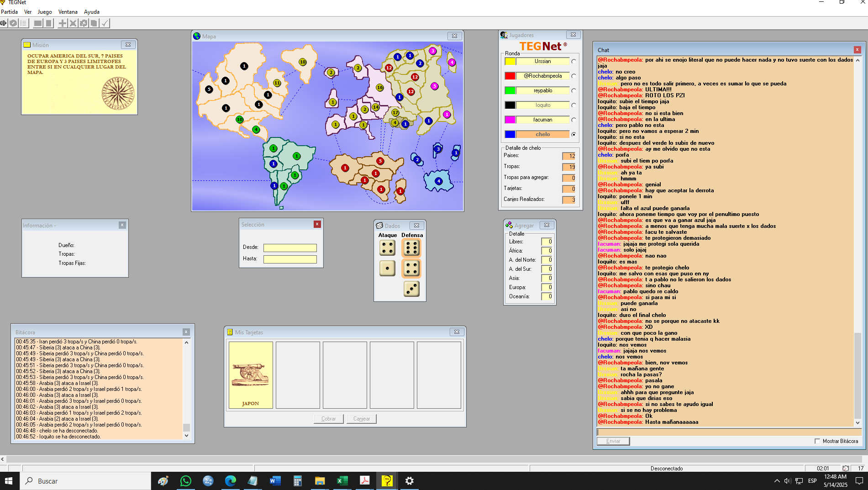
Task: Click the Desde input field
Action: point(290,248)
